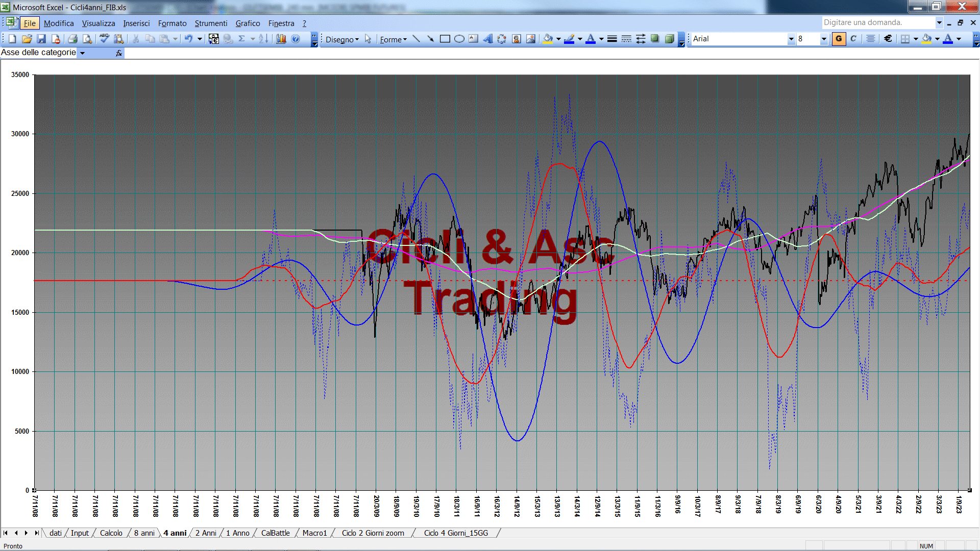Open the Grafico menu
The width and height of the screenshot is (980, 551).
click(248, 23)
